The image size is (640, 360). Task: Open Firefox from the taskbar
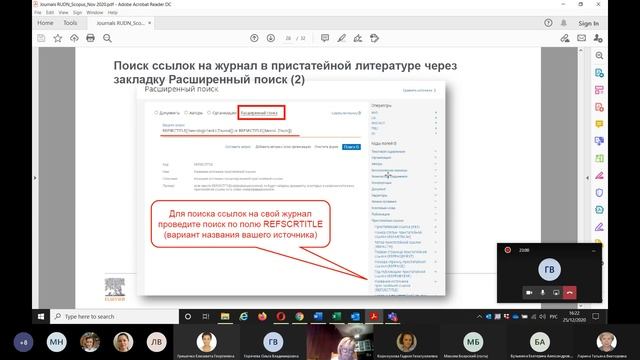click(x=262, y=317)
